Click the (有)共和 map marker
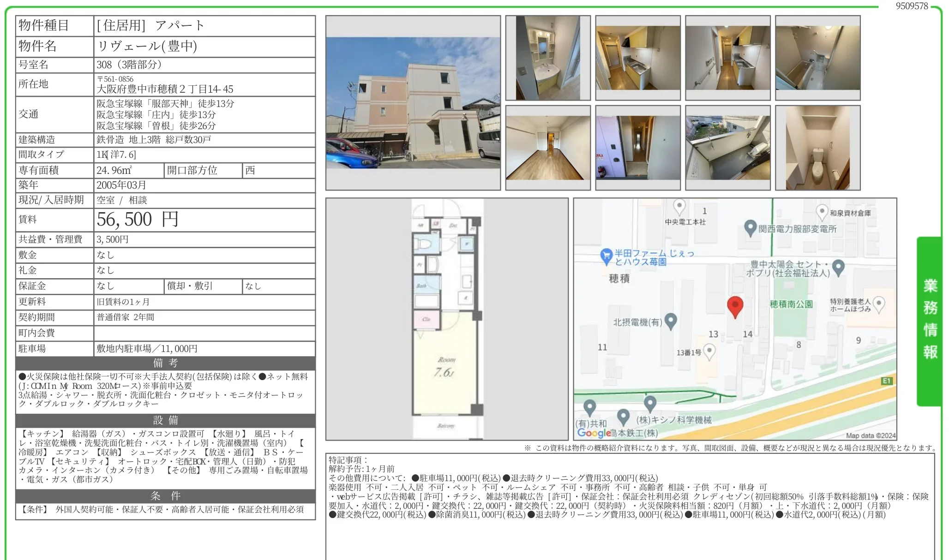This screenshot has width=949, height=560. (589, 408)
